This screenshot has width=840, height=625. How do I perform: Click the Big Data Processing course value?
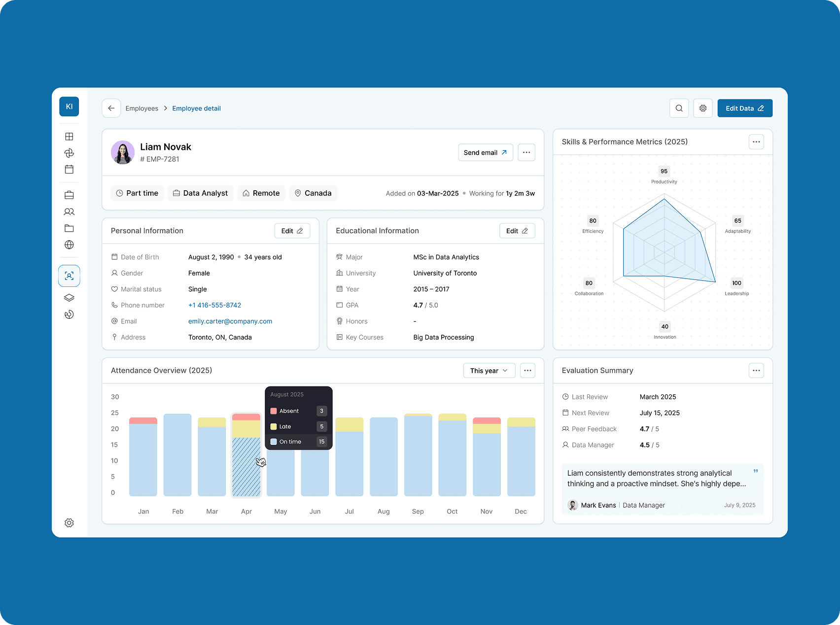coord(444,338)
